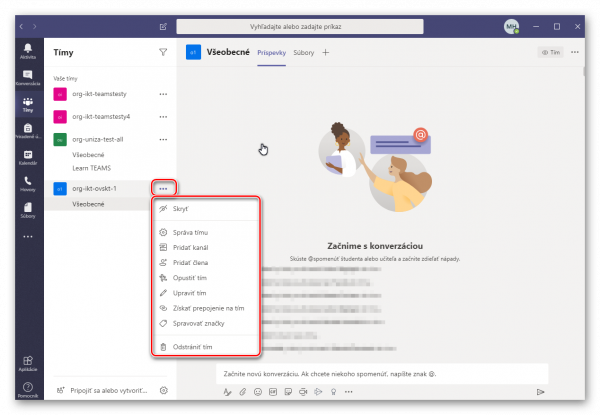Show more apps ellipsis in sidebar
600x415 pixels.
pos(28,237)
